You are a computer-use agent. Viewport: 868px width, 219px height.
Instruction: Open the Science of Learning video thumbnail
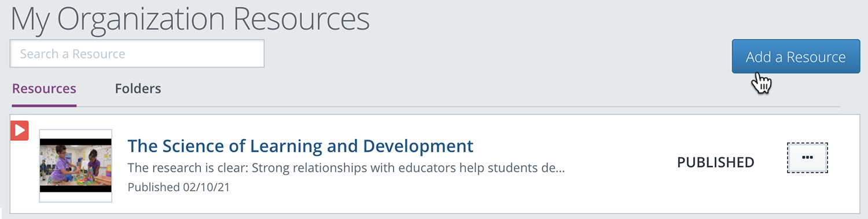(x=75, y=166)
